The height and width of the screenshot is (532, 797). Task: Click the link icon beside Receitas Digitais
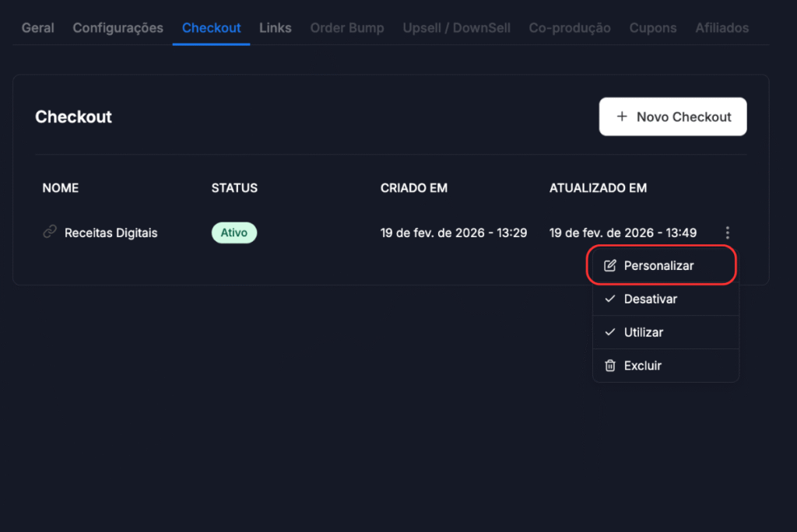pos(50,232)
